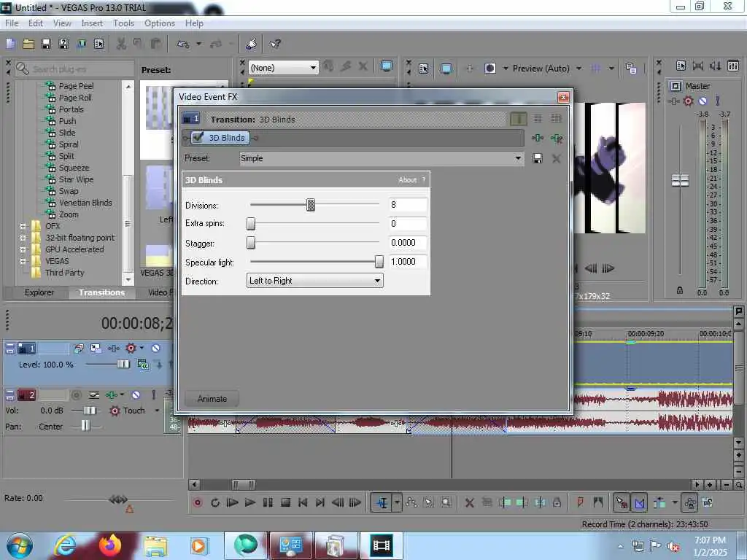
Task: Mute audio track 2
Action: pyautogui.click(x=136, y=394)
